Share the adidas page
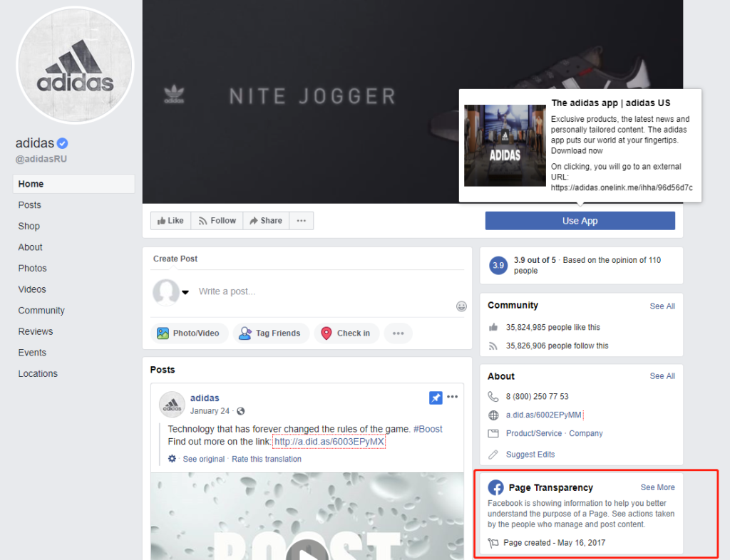 pyautogui.click(x=266, y=220)
